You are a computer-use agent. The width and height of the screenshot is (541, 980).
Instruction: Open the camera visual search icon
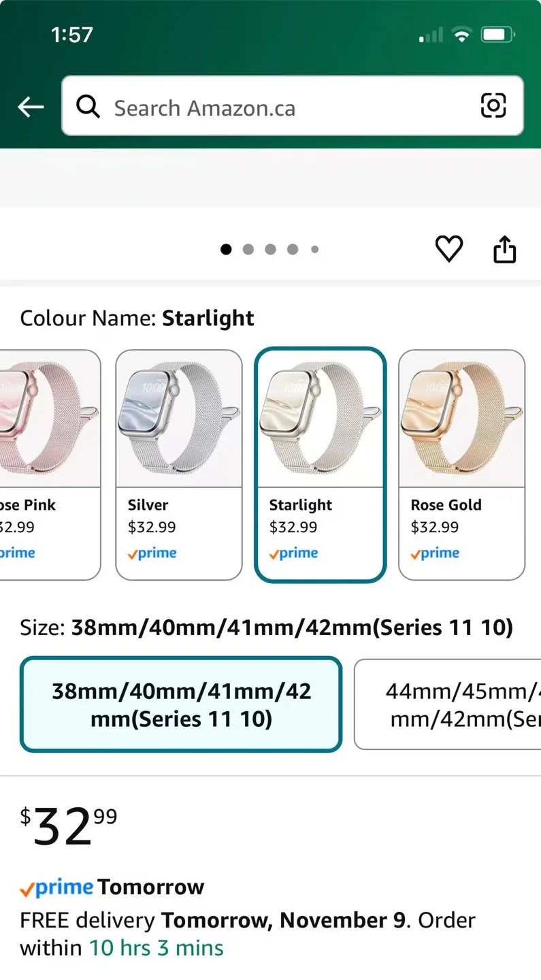click(x=493, y=105)
